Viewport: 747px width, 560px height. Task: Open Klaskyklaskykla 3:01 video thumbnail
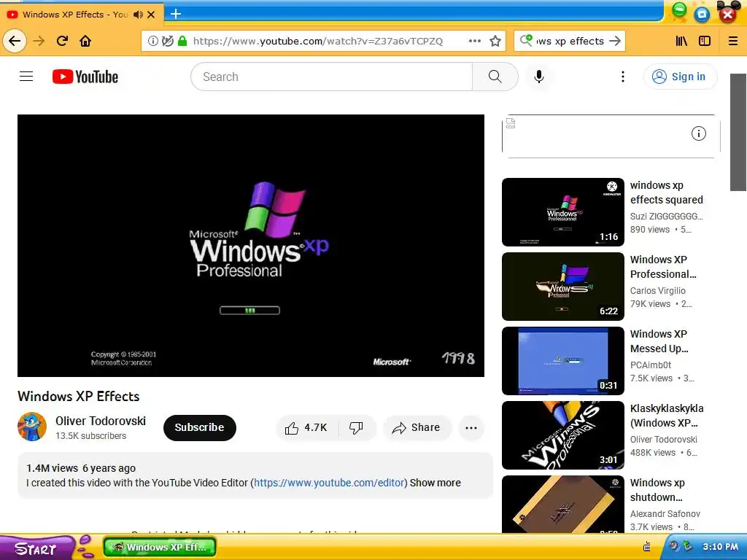click(x=562, y=435)
